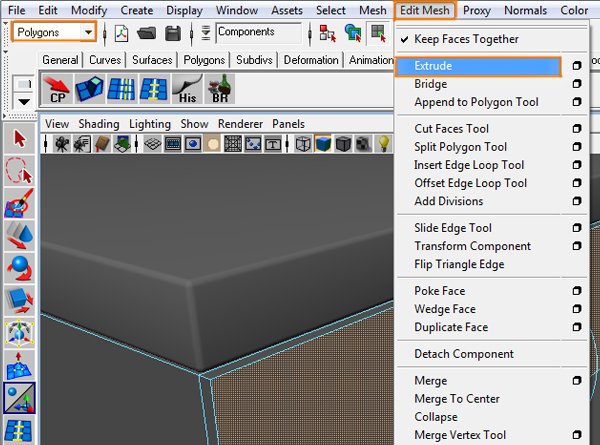Toggle the safe action viewport icon

253,144
